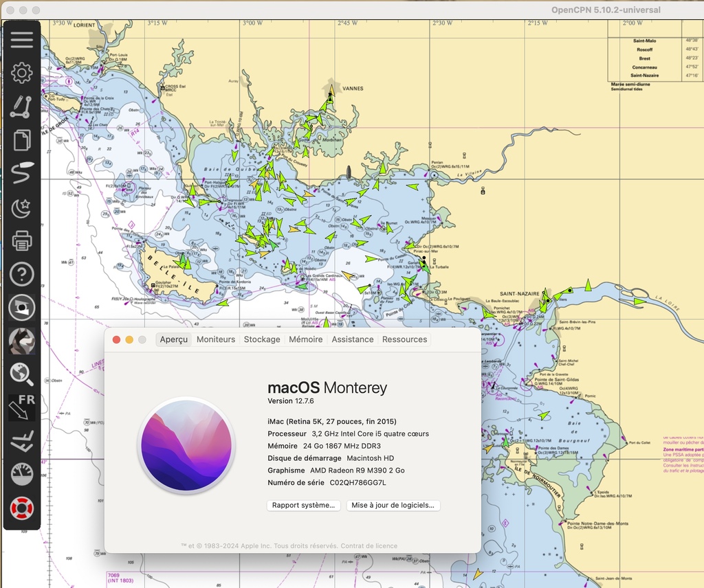Select the Create Route pencil tool

[22, 106]
